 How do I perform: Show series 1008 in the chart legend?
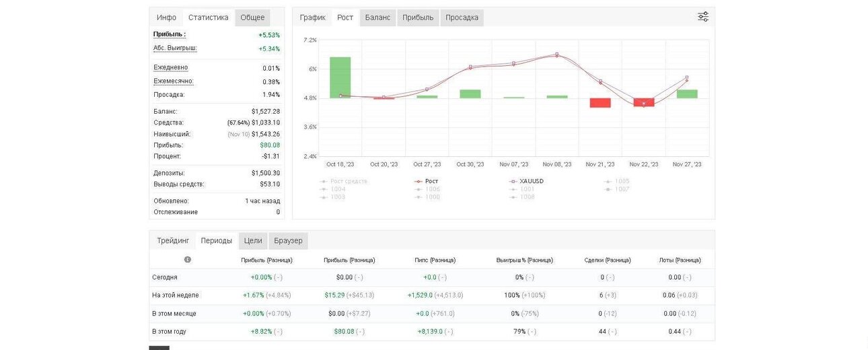click(522, 197)
